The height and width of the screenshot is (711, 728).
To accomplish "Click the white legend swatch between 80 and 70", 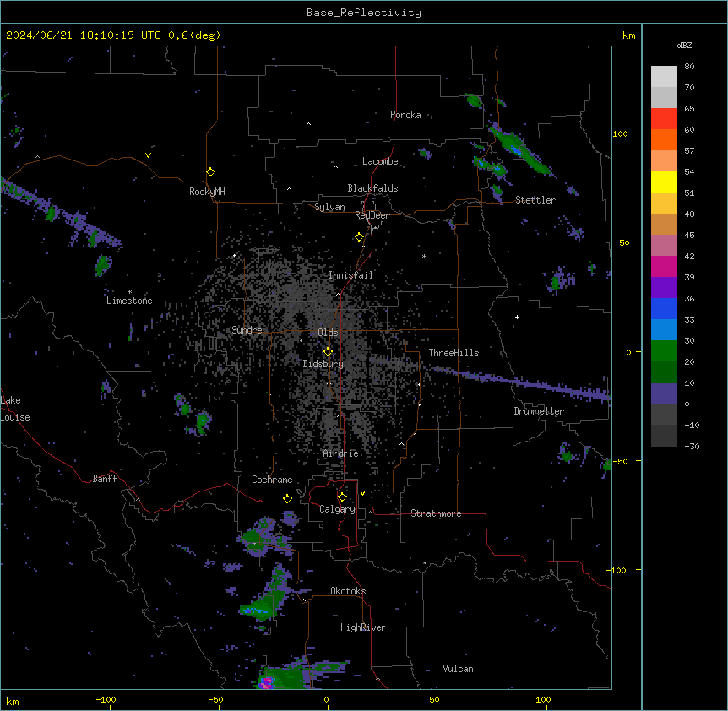I will [664, 77].
